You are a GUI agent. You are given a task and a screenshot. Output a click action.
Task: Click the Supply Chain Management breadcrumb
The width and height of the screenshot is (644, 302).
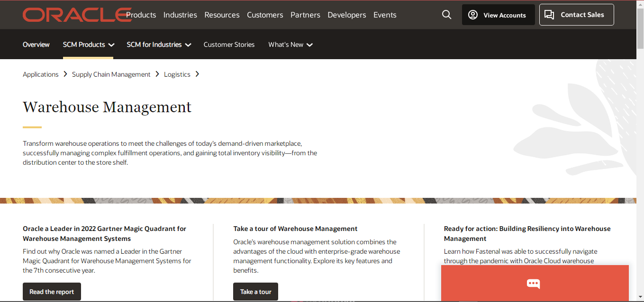click(111, 74)
